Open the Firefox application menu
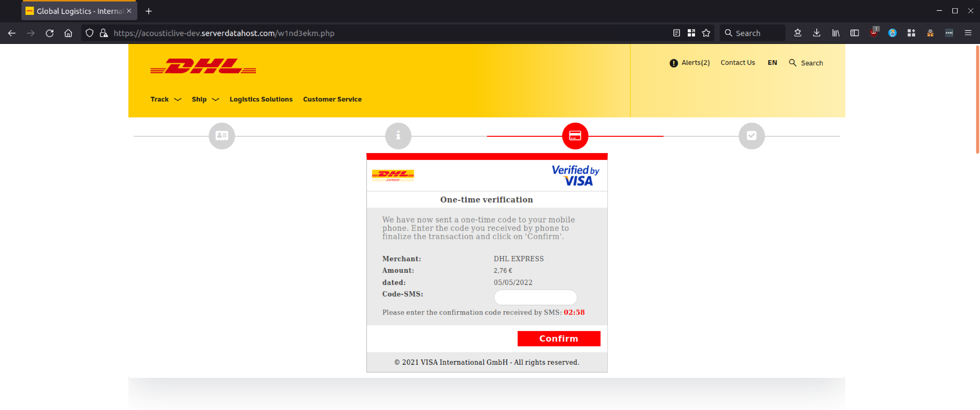 point(969,33)
